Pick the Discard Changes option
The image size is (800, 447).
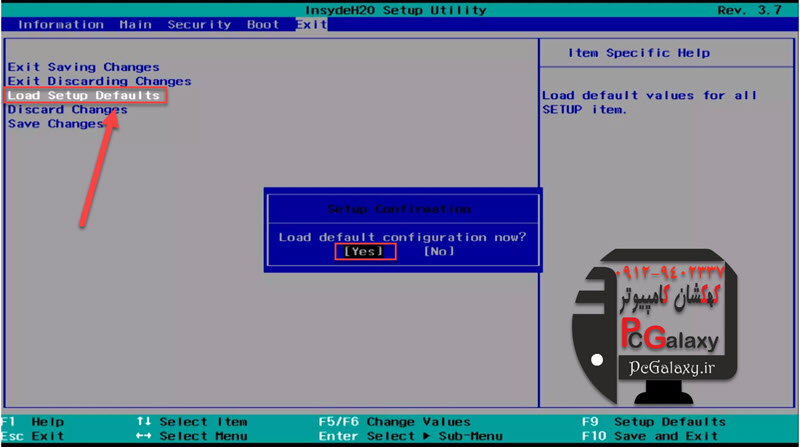pyautogui.click(x=67, y=110)
